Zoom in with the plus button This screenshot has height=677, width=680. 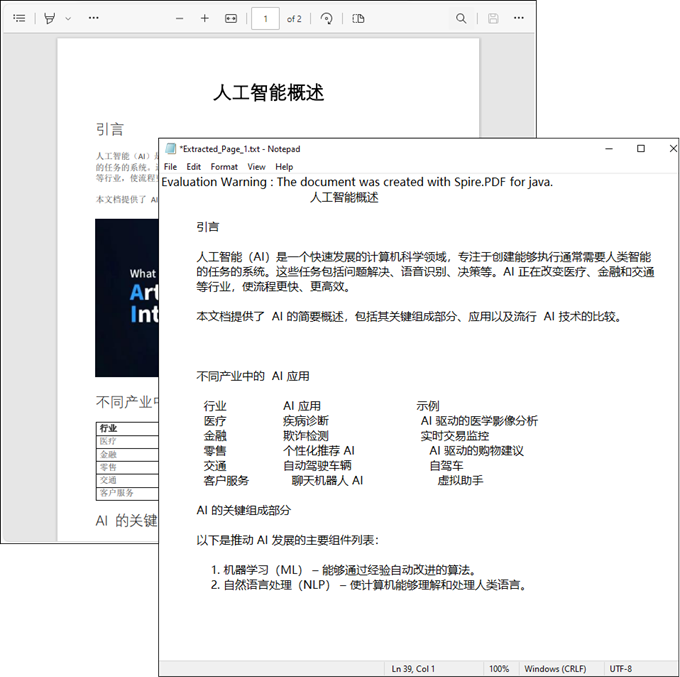coord(205,18)
